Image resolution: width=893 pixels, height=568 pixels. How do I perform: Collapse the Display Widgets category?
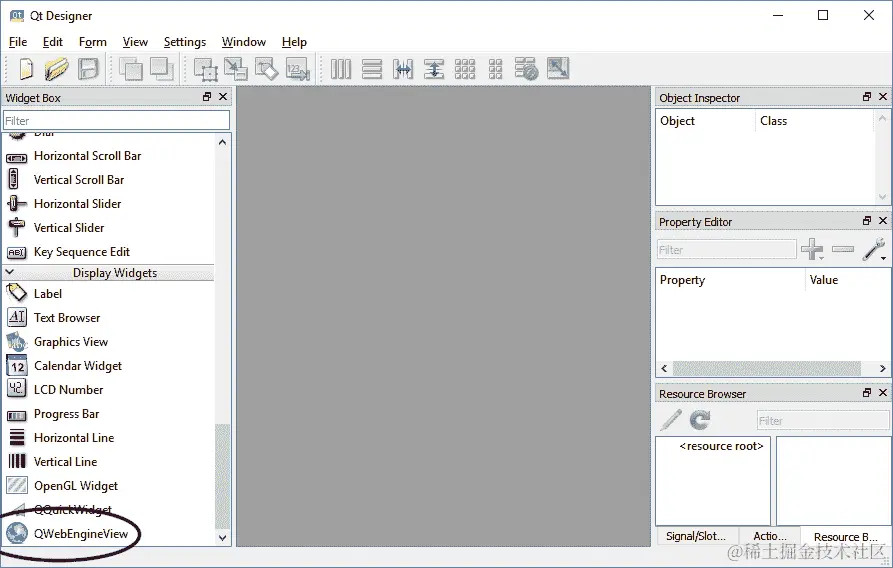point(10,272)
